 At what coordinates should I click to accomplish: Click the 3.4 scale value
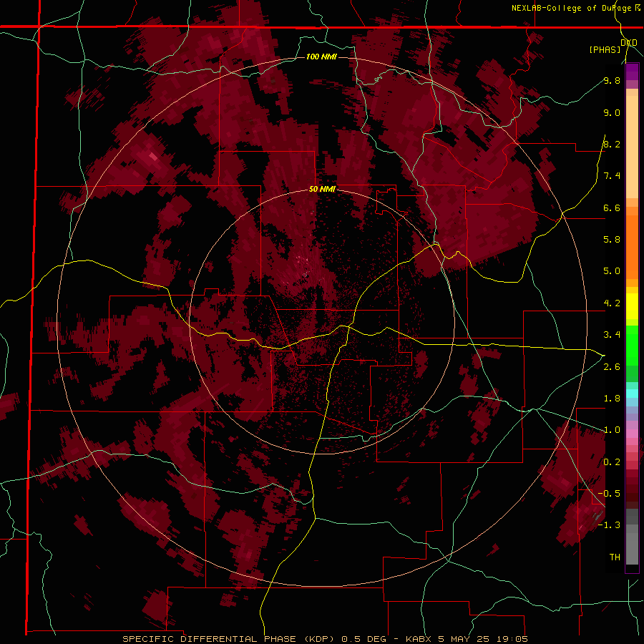(612, 334)
